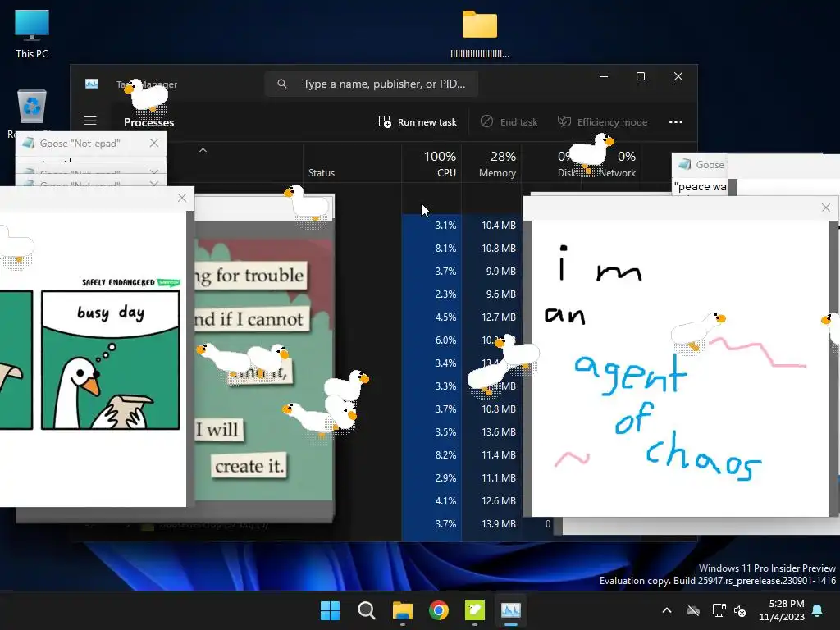Maximize the Task Manager window
Image resolution: width=840 pixels, height=630 pixels.
[x=640, y=76]
